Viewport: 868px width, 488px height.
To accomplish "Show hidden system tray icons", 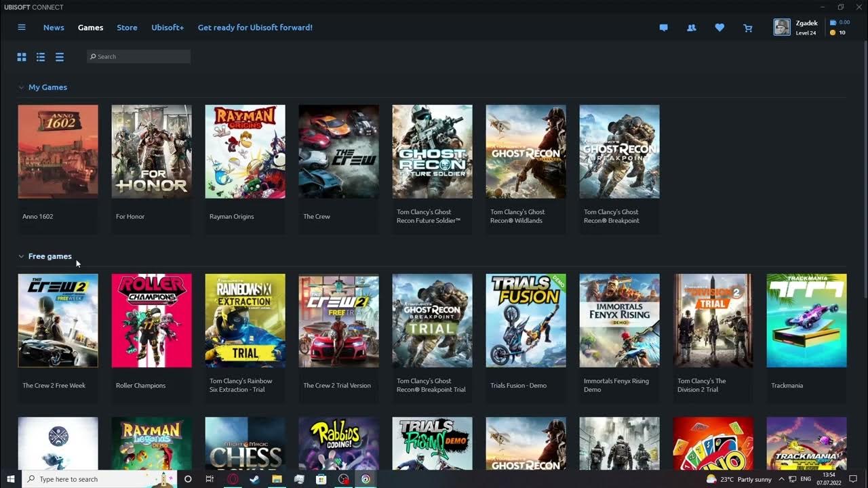I will point(782,479).
